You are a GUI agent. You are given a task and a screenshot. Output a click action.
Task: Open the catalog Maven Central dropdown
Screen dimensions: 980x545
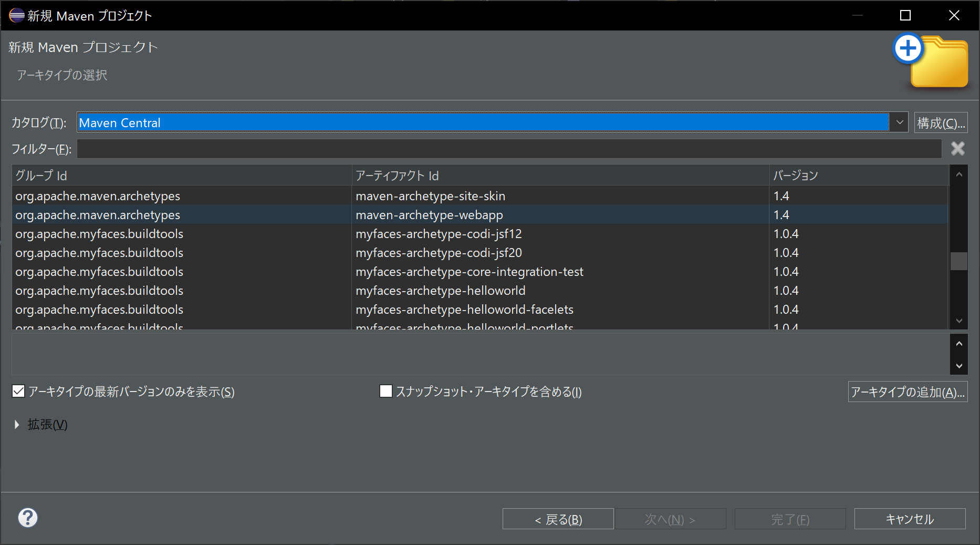(899, 122)
